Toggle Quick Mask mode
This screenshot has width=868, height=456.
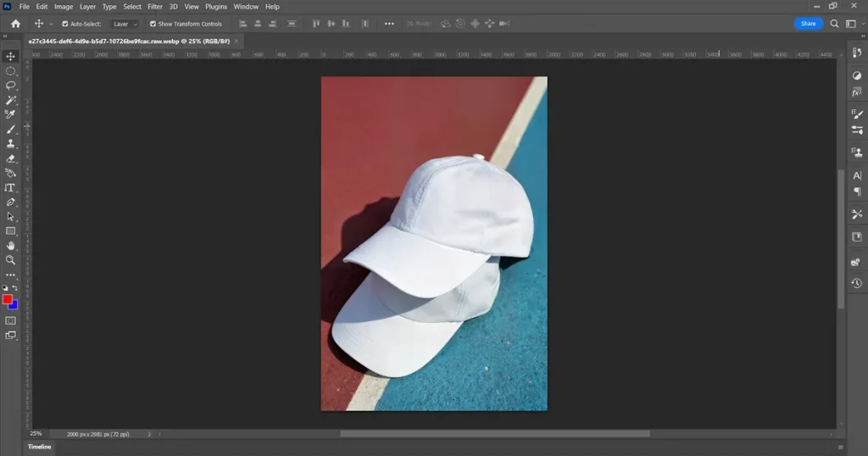(10, 320)
